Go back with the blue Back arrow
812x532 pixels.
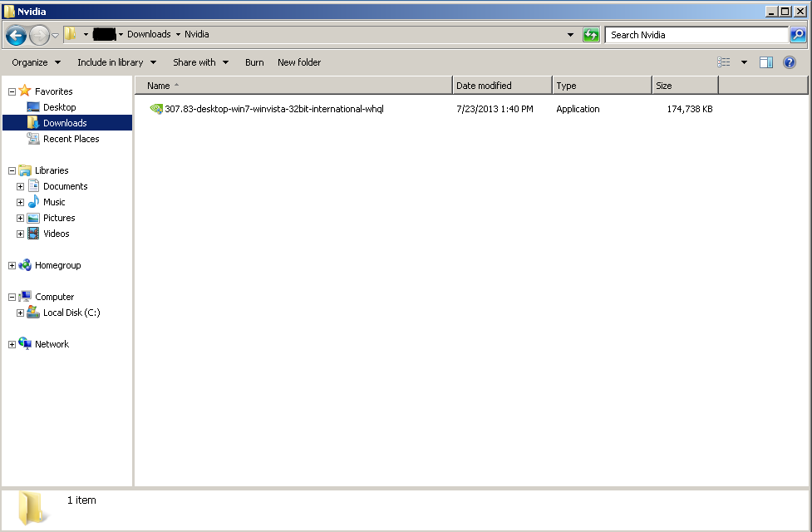[16, 35]
